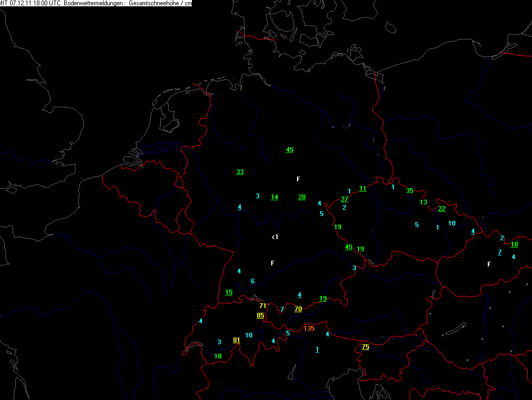Select the green underlined 14 value

tap(274, 197)
